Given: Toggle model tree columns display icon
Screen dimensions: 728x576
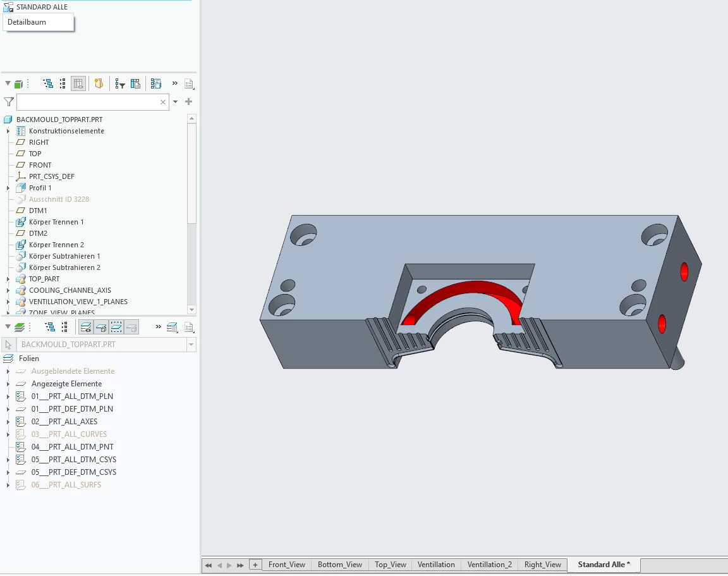Looking at the screenshot, I should pos(78,83).
